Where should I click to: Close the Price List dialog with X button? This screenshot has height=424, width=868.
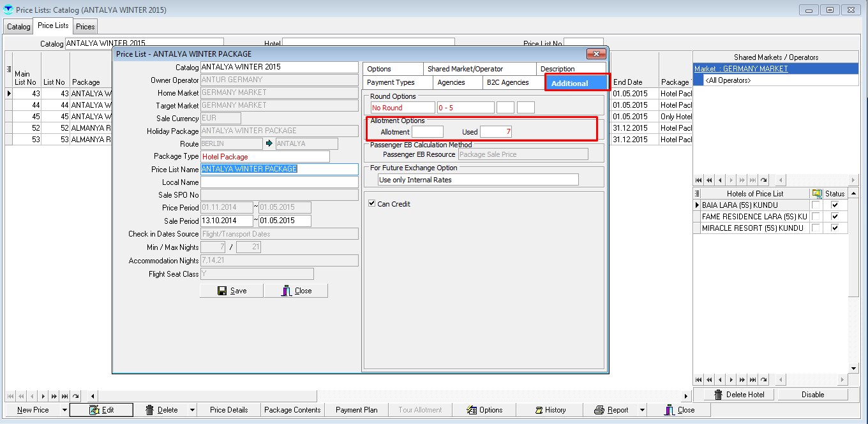[595, 54]
